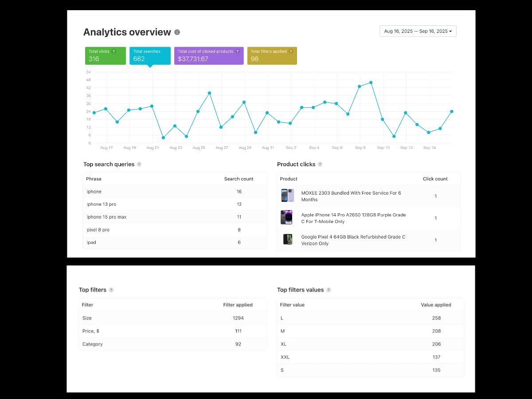The image size is (532, 399).
Task: Click help icon next to Top search queries
Action: [x=139, y=164]
